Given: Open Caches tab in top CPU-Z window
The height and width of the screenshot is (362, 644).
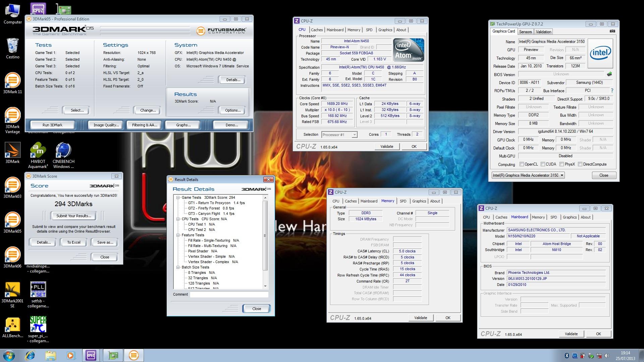Looking at the screenshot, I should tap(317, 30).
